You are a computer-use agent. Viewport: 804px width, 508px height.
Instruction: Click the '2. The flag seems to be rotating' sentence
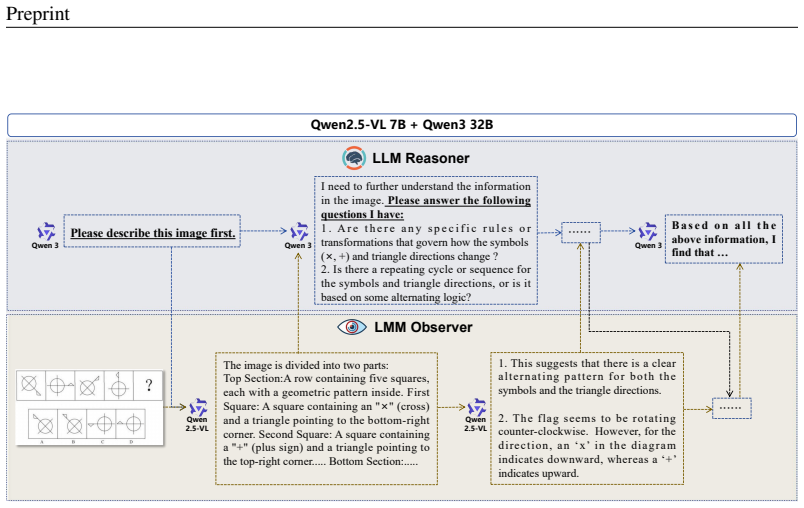(x=587, y=445)
